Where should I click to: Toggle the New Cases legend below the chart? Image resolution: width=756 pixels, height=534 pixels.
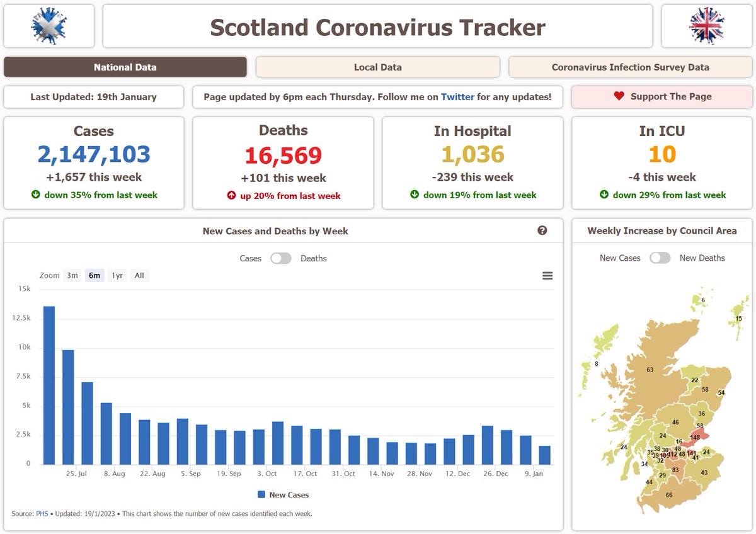pos(283,495)
